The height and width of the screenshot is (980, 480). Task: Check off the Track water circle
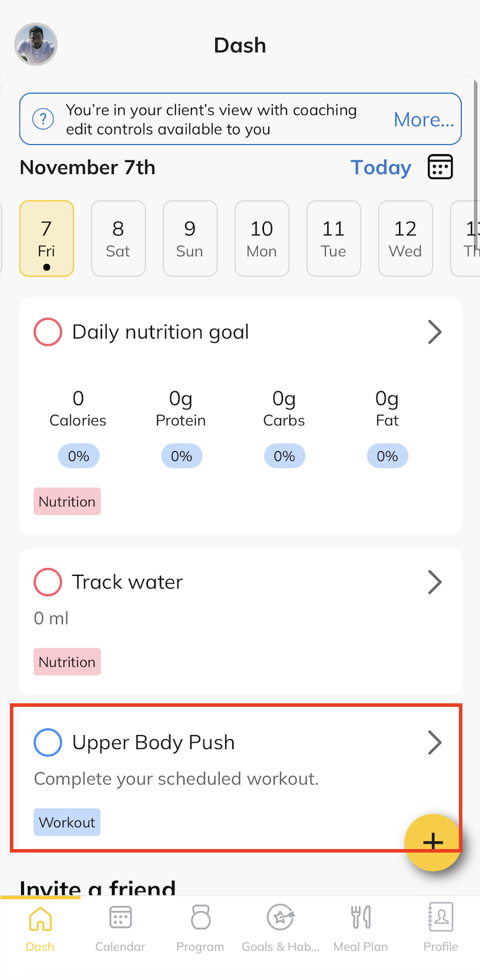coord(48,582)
